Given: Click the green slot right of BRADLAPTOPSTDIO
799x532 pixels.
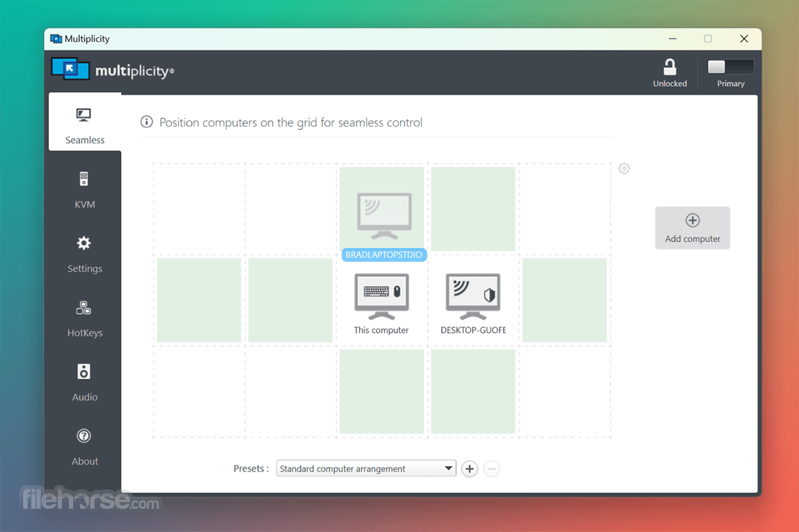Looking at the screenshot, I should pyautogui.click(x=473, y=209).
